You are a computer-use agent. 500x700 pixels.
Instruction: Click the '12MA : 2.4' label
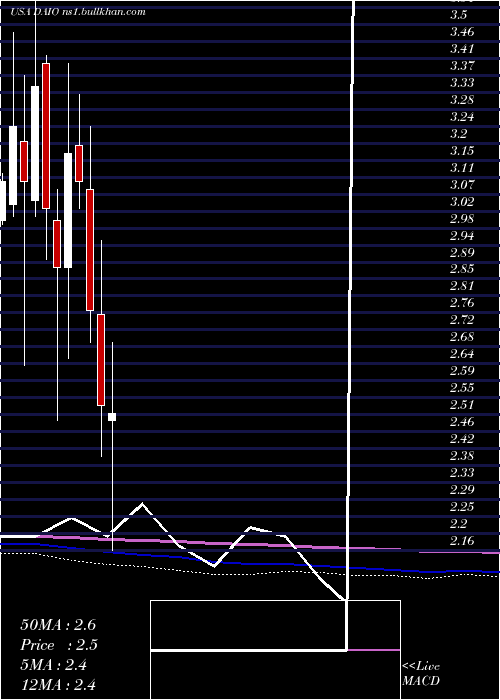[x=58, y=685]
